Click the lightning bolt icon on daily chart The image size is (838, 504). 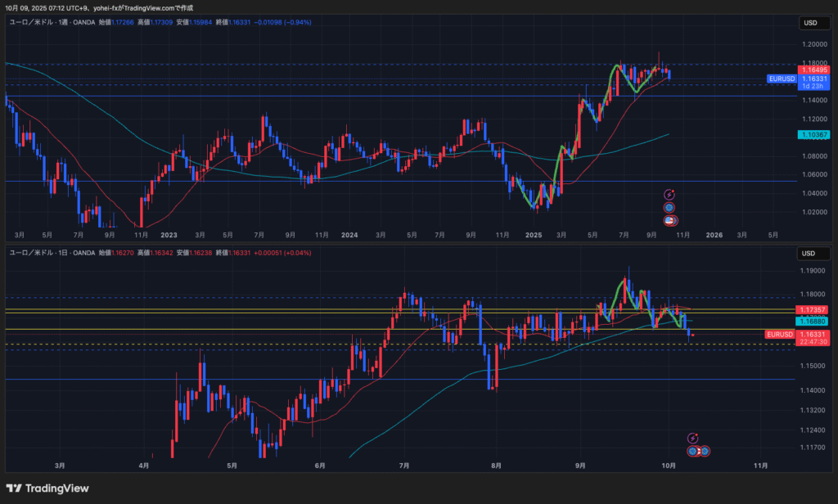(692, 439)
